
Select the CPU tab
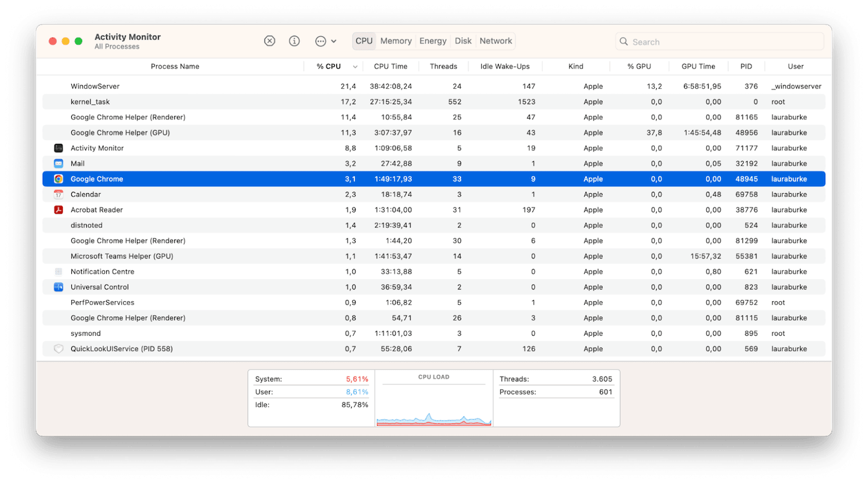coord(363,41)
